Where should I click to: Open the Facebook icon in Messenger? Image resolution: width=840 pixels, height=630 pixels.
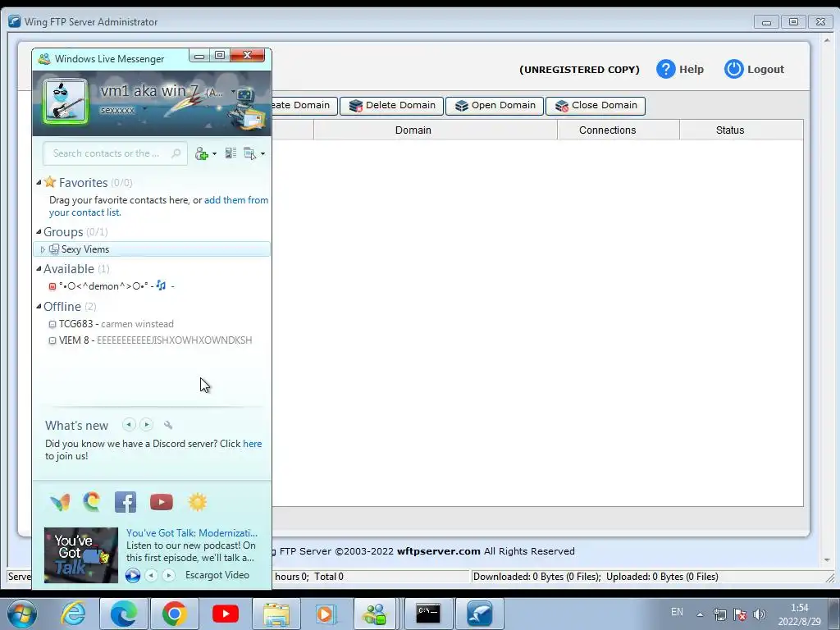[126, 502]
